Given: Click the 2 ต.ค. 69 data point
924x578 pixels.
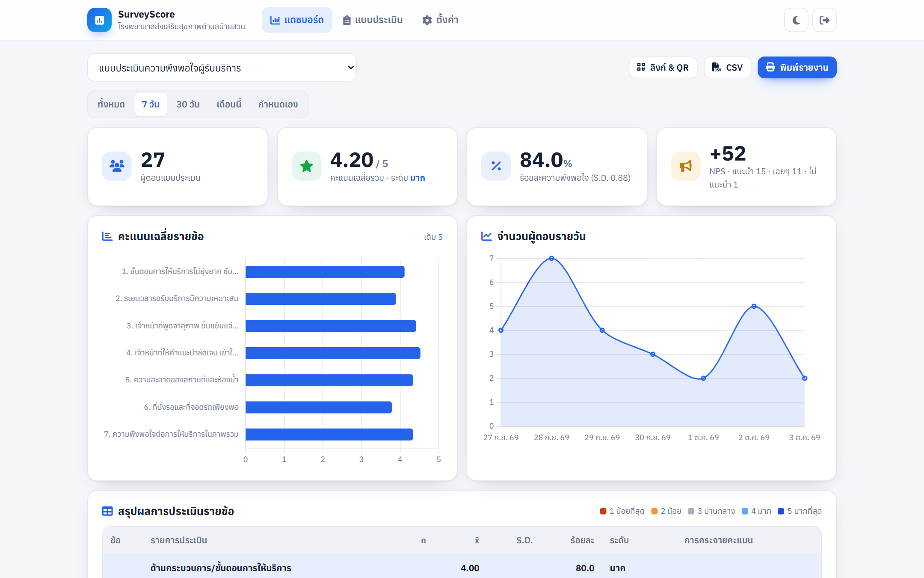Looking at the screenshot, I should click(754, 306).
